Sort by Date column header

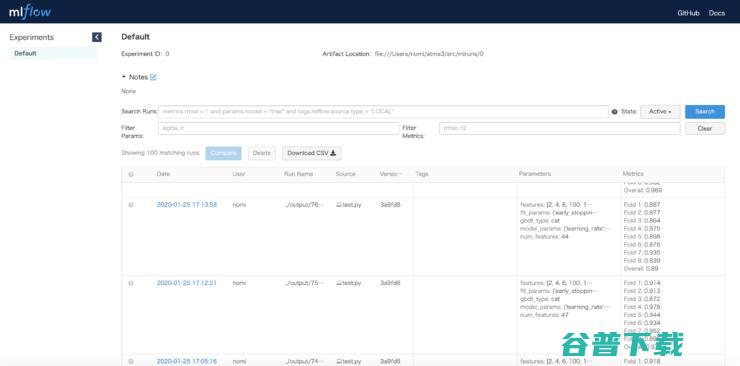(x=163, y=174)
